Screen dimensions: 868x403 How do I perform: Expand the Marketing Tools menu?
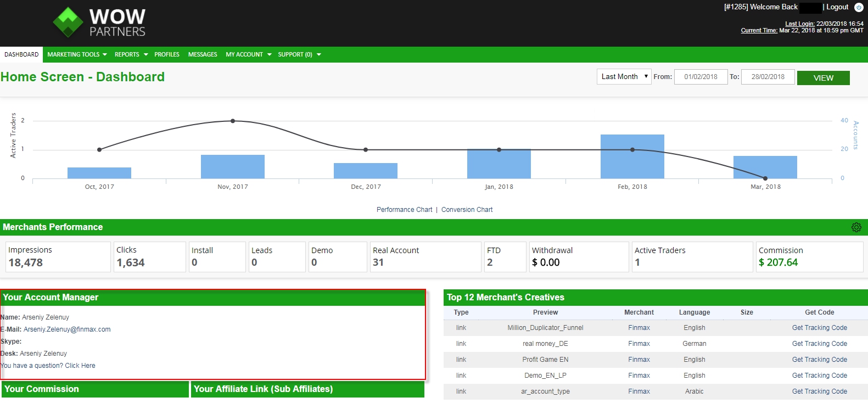click(x=77, y=54)
